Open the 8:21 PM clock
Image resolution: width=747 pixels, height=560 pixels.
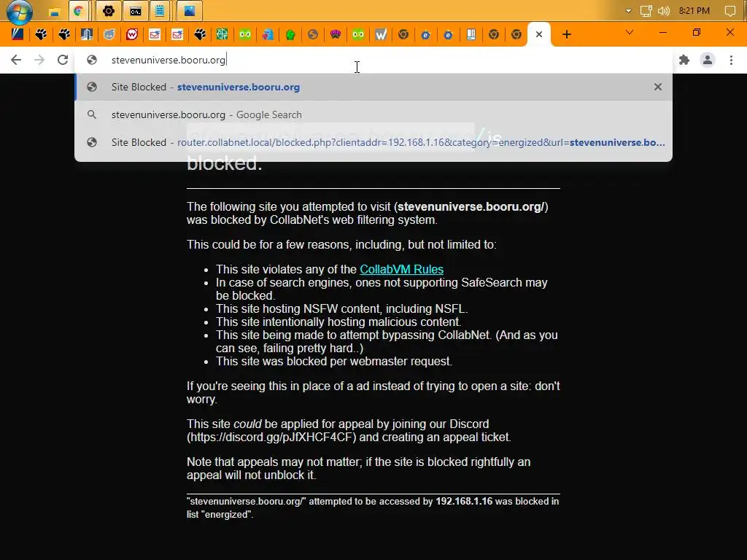pyautogui.click(x=694, y=11)
